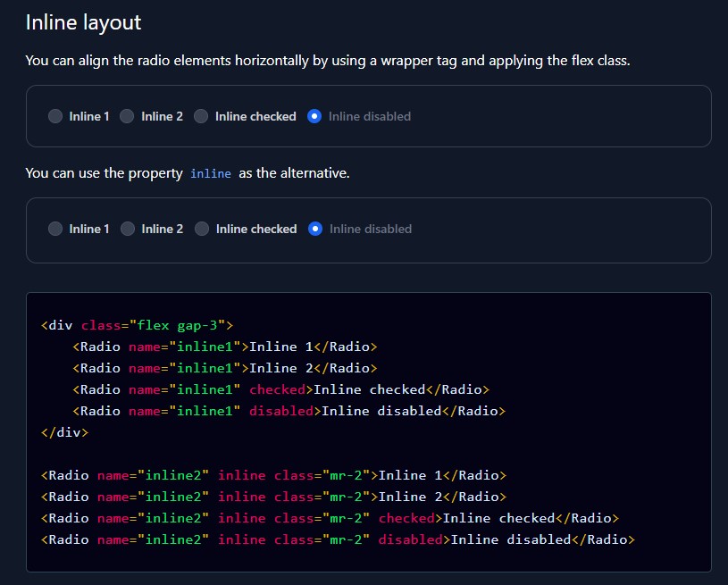Viewport: 728px width, 585px height.
Task: Click 'Inline disabled' label in lower box
Action: (x=371, y=230)
